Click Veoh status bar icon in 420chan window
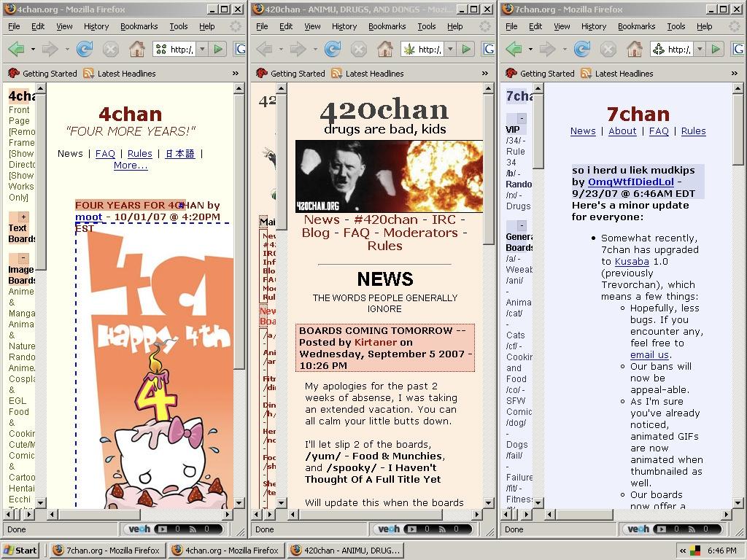Viewport: 747px width, 560px height. pyautogui.click(x=389, y=529)
